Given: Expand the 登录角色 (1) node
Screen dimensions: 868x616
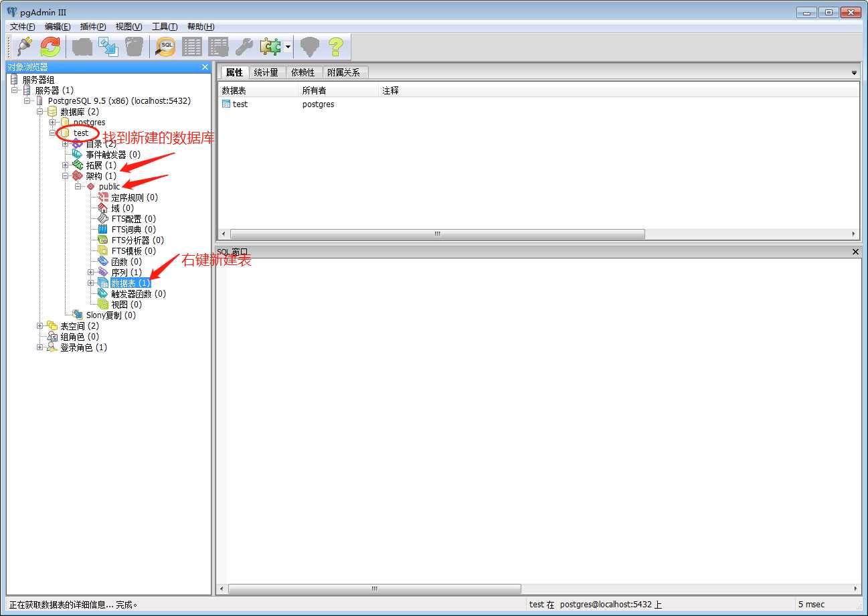Looking at the screenshot, I should tap(40, 348).
